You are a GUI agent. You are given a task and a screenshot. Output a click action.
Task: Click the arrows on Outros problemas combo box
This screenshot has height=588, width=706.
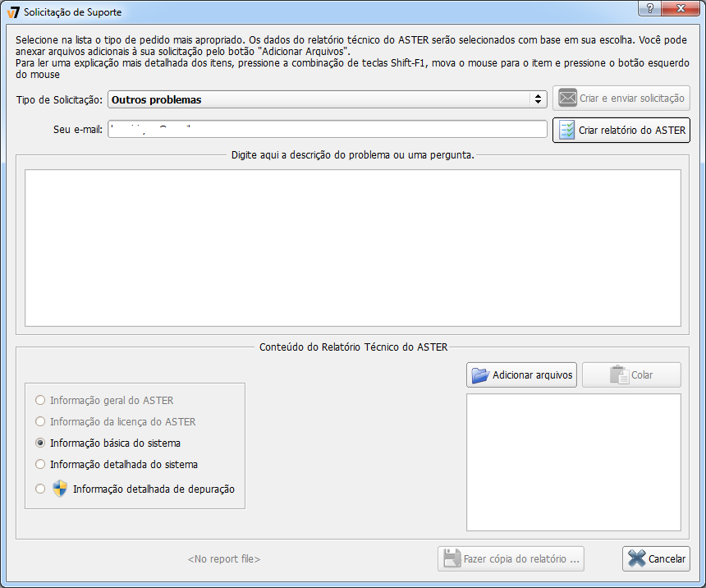coord(538,99)
